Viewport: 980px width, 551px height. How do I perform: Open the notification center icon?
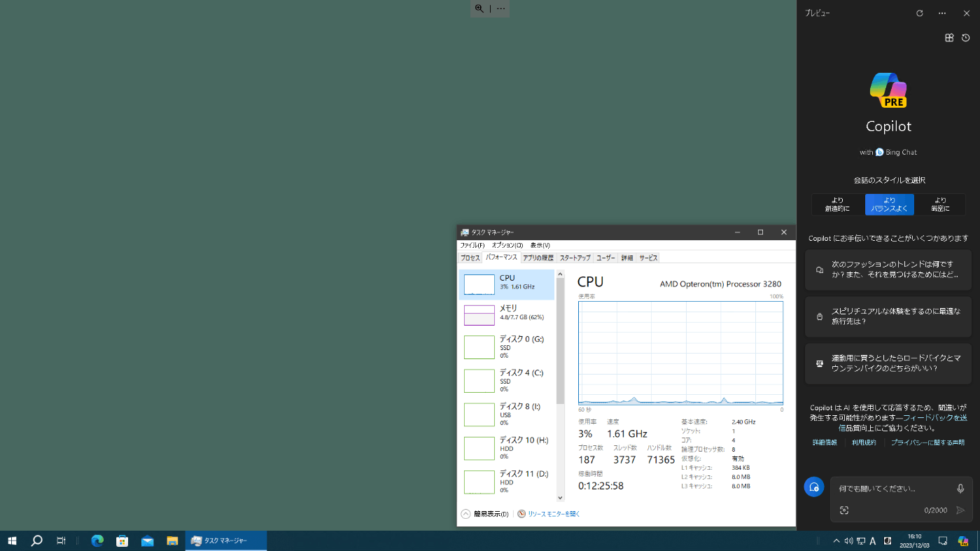click(943, 540)
